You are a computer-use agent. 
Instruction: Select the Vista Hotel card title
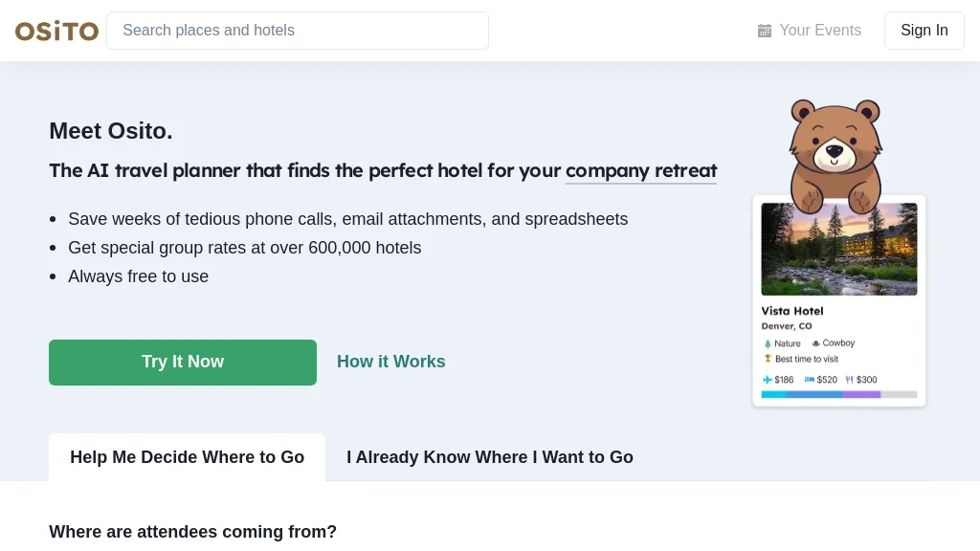point(792,311)
